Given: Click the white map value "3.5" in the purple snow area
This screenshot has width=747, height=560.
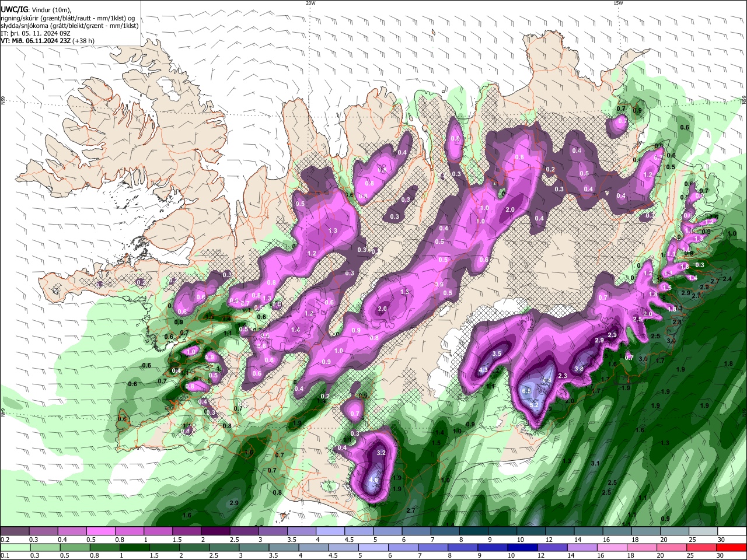Looking at the screenshot, I should point(497,353).
